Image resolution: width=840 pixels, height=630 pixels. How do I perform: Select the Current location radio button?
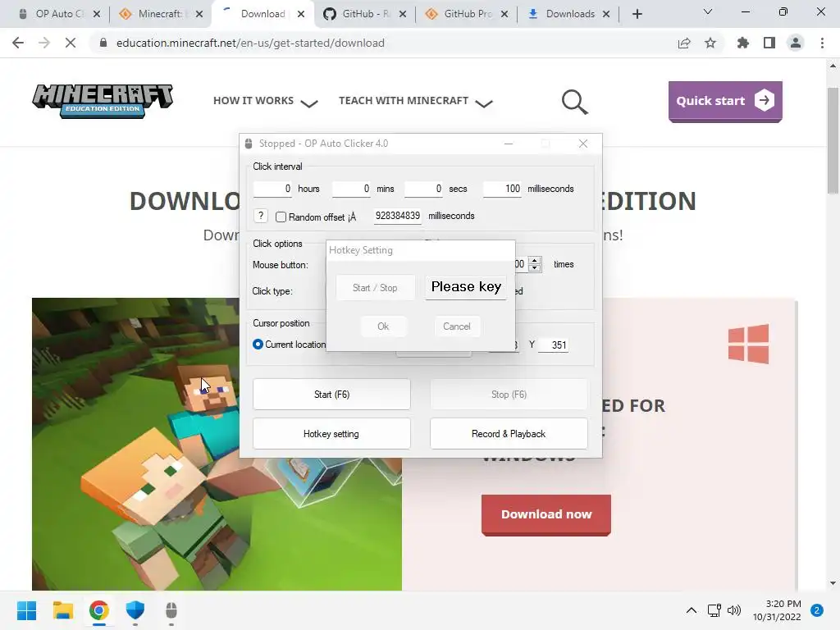click(258, 345)
